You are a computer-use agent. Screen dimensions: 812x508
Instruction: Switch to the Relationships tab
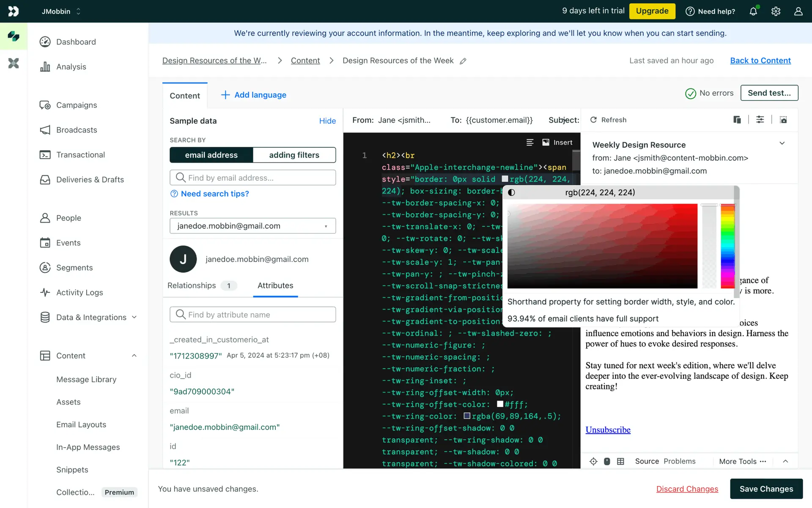[x=192, y=285]
